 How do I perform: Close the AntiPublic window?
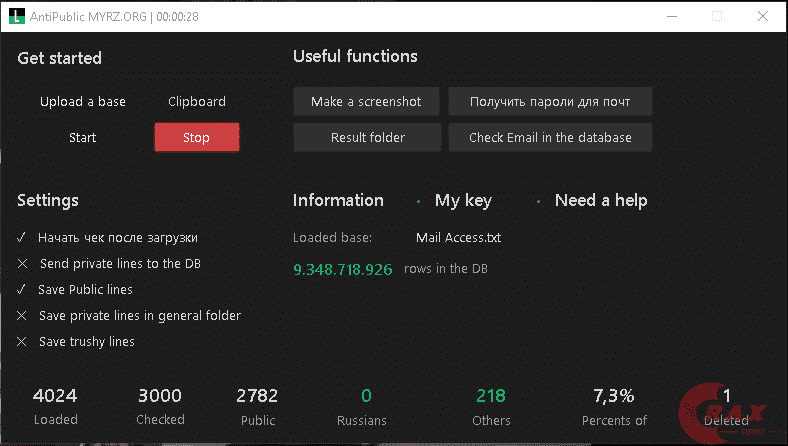point(763,16)
